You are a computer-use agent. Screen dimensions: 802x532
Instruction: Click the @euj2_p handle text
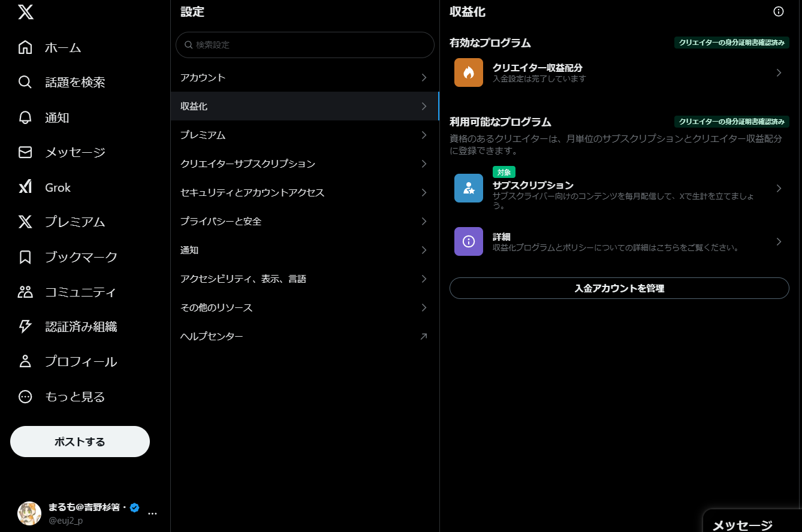66,521
